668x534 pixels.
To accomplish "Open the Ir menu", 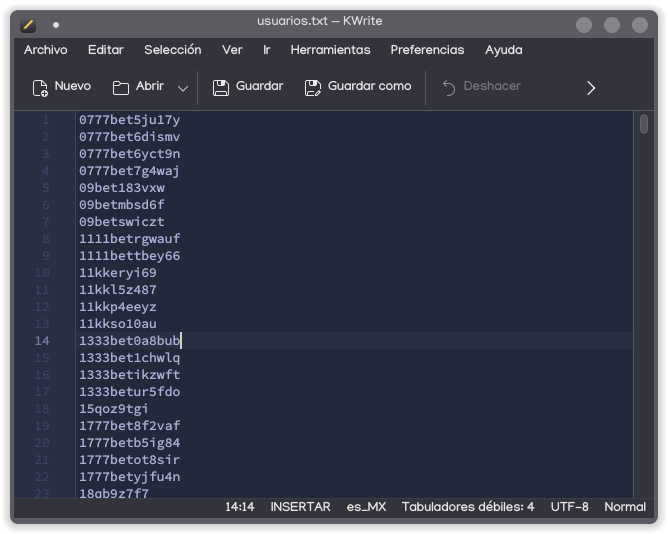I will pos(267,50).
